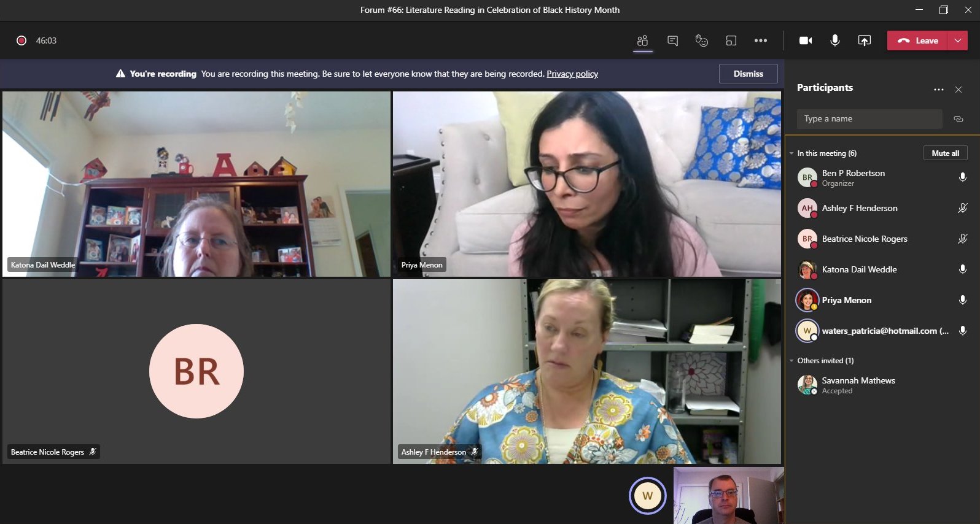Minimize the Teams meeting window
The width and height of the screenshot is (980, 524).
919,10
